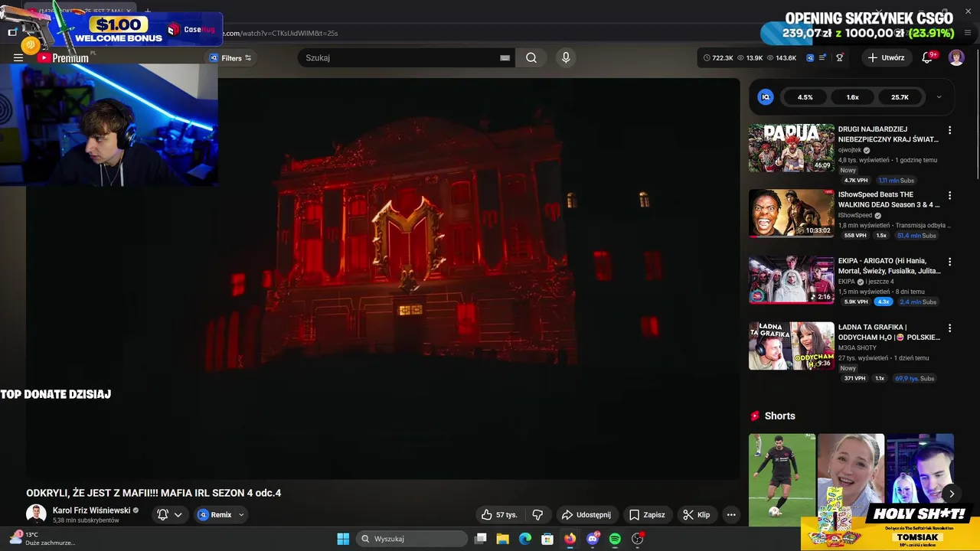Select the 25.7K stat pill

[900, 97]
